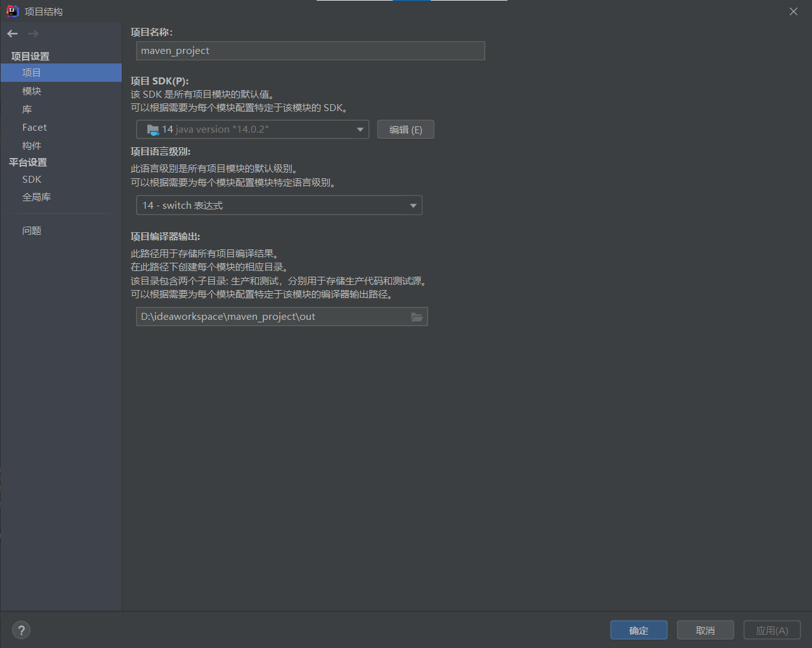The height and width of the screenshot is (648, 812).
Task: Click the 项目编译器输出: label
Action: click(166, 237)
